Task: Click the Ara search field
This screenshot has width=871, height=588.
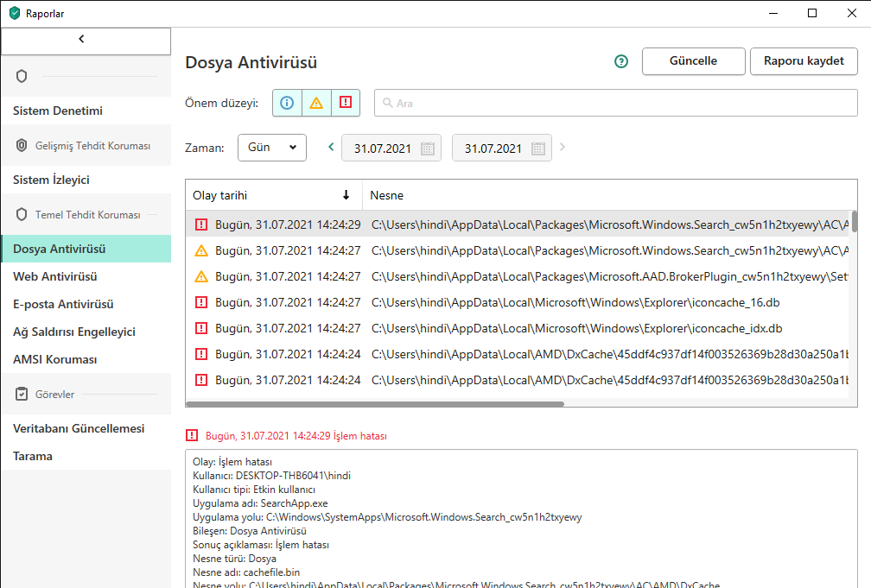Action: [x=615, y=103]
